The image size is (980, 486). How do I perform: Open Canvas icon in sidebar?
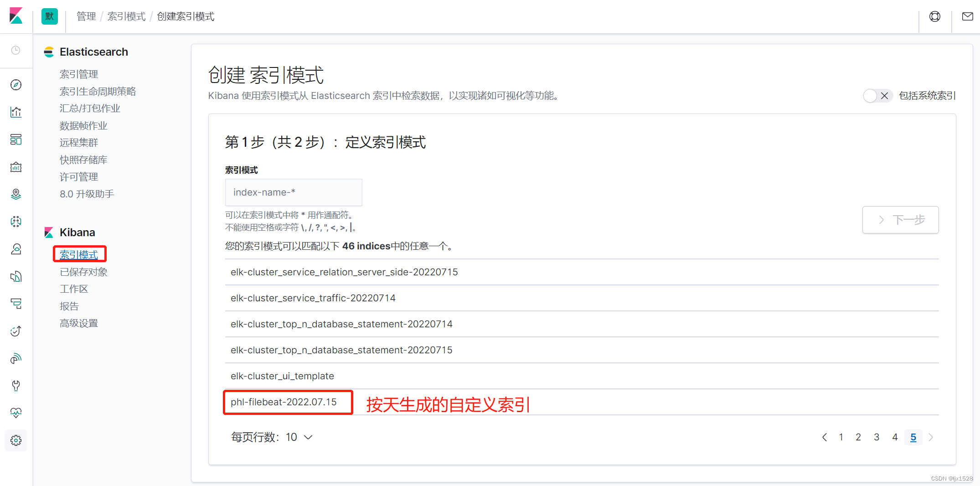pyautogui.click(x=16, y=167)
